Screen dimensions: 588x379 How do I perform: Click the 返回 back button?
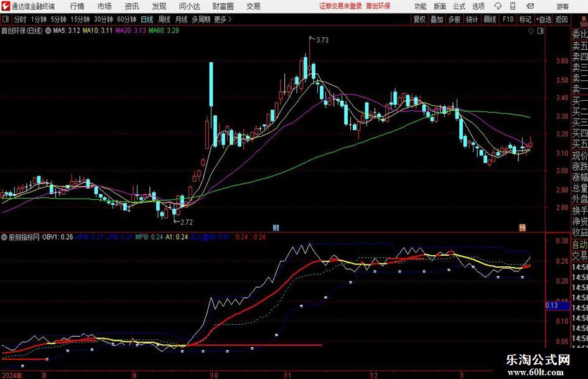point(561,19)
